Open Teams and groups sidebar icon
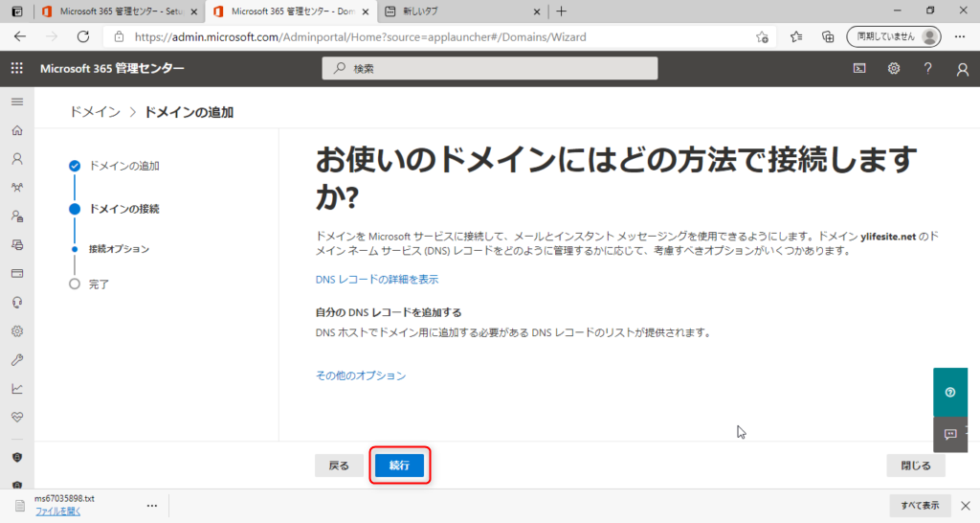This screenshot has width=980, height=523. click(17, 188)
